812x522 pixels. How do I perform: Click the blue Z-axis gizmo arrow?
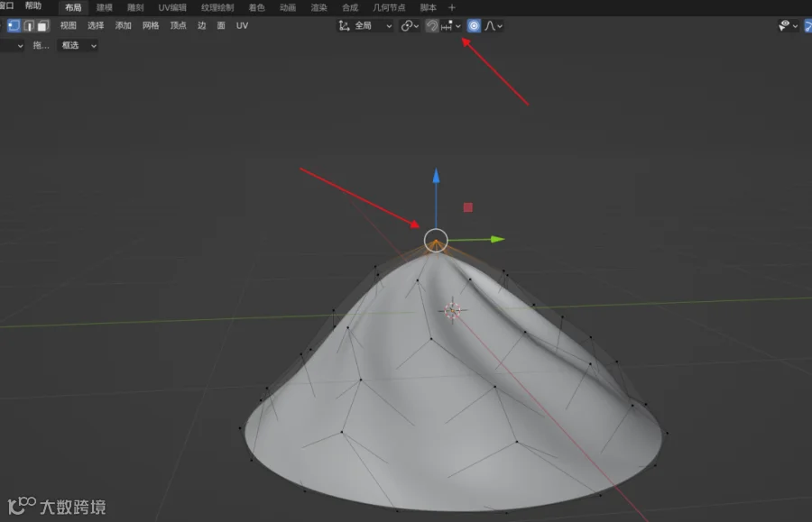[436, 176]
